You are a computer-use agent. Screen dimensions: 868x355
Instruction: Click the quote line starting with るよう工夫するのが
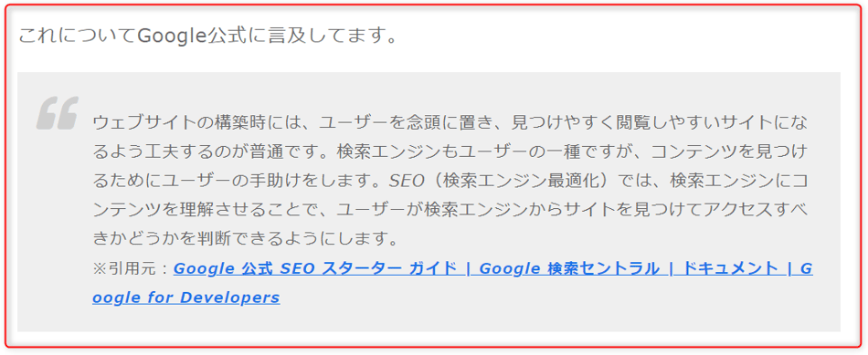pos(450,151)
